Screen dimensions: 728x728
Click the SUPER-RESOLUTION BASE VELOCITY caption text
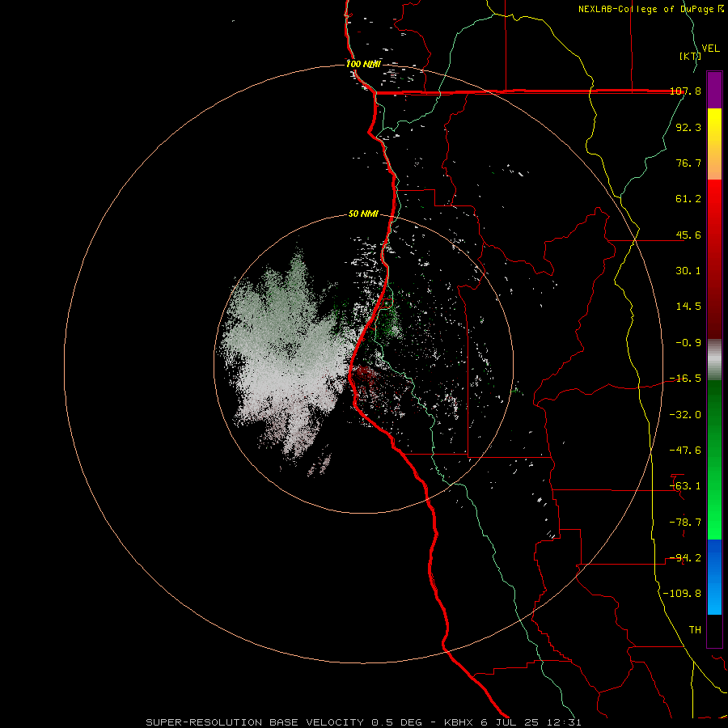(255, 722)
